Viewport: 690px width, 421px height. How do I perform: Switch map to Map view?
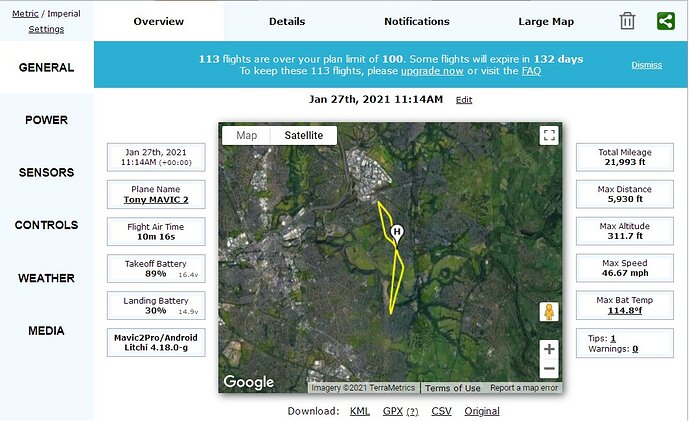(x=246, y=135)
